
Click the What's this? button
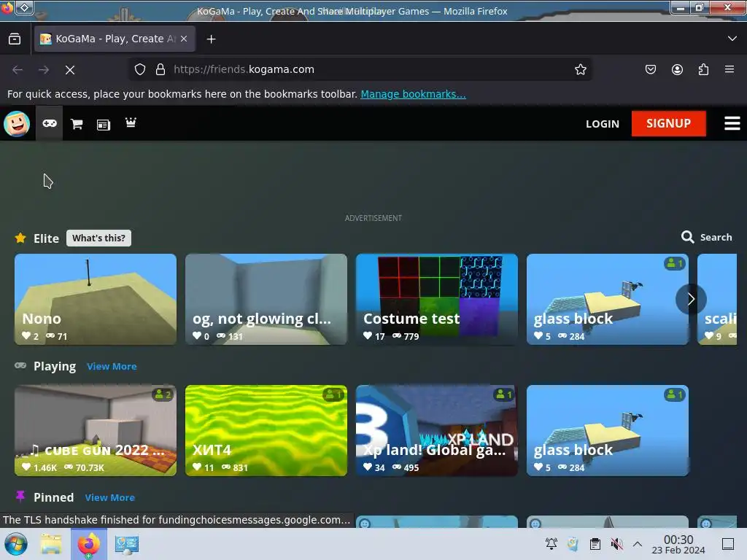[98, 238]
